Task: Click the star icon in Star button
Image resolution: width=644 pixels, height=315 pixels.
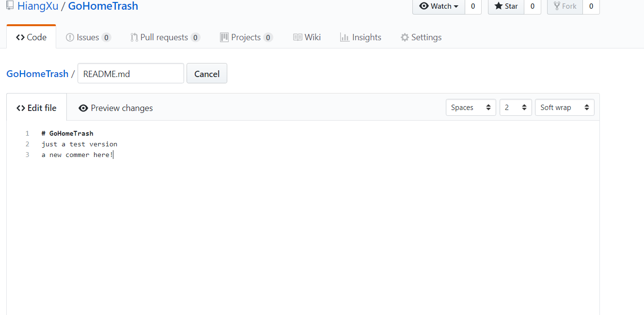Action: pyautogui.click(x=499, y=6)
